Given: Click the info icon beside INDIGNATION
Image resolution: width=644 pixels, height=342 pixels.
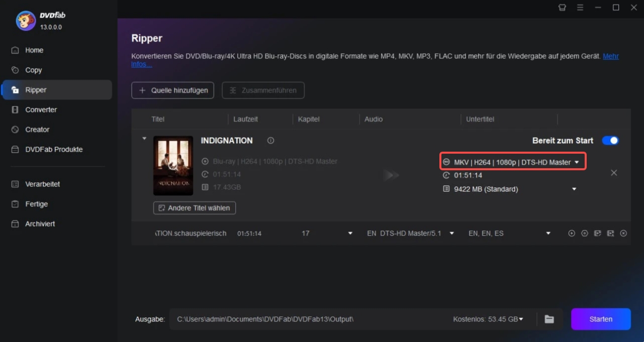Looking at the screenshot, I should click(x=270, y=141).
